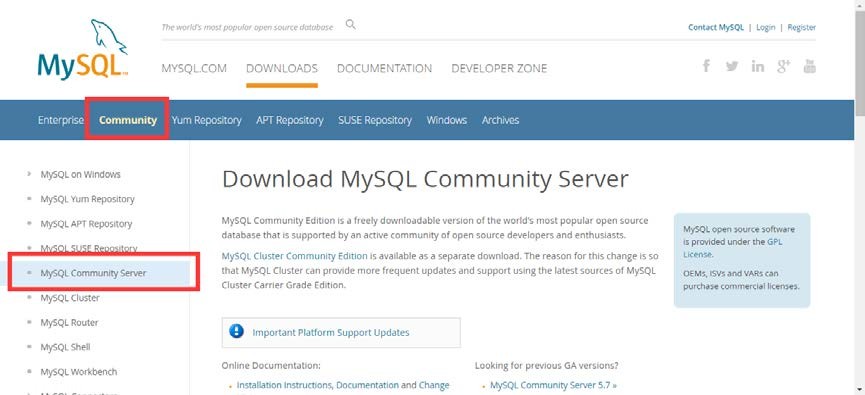Click the Contact MySQL link

coord(716,27)
